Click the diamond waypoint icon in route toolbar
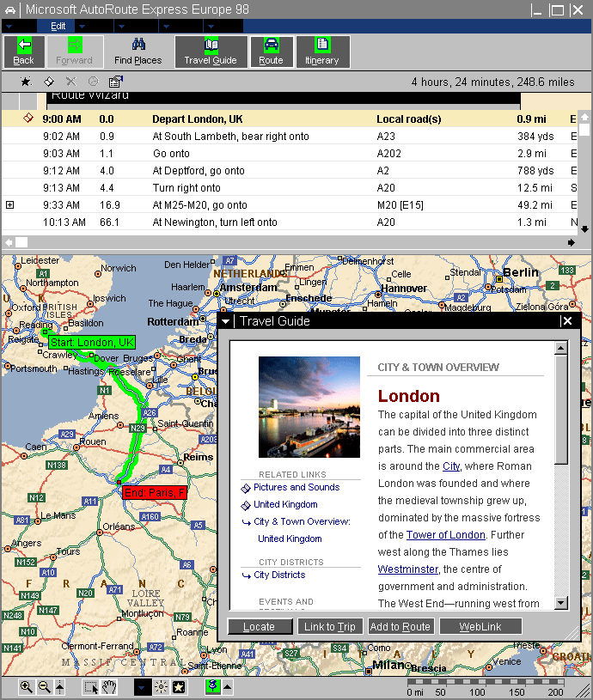Image resolution: width=593 pixels, height=700 pixels. pos(49,82)
